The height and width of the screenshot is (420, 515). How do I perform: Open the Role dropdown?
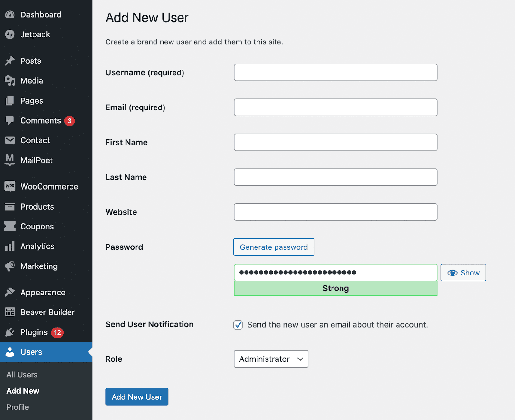click(x=271, y=359)
